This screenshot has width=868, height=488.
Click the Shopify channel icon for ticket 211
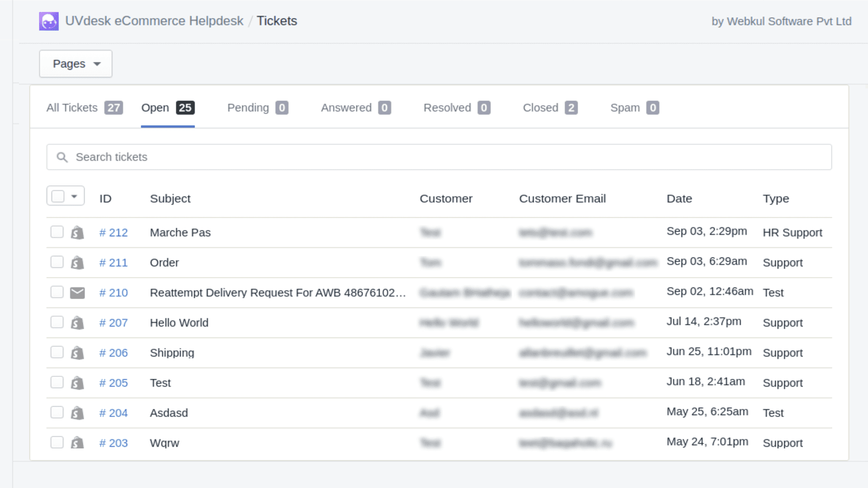tap(77, 261)
